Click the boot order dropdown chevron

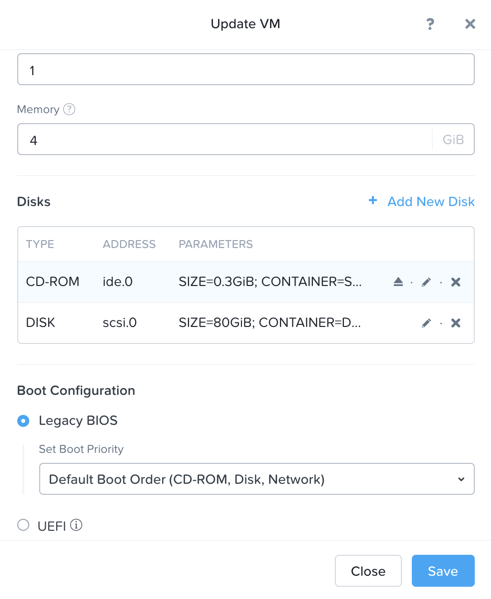(461, 479)
